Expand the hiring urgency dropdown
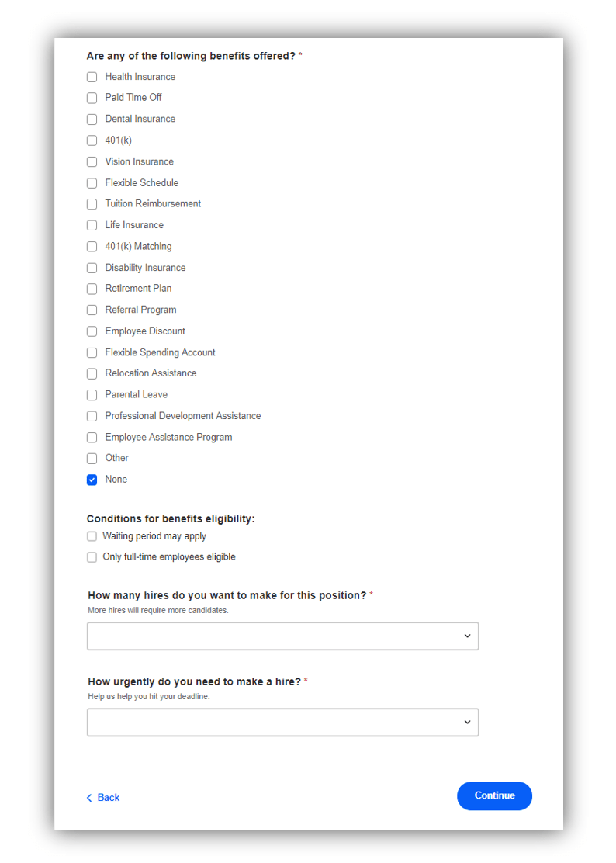This screenshot has width=616, height=863. [282, 722]
